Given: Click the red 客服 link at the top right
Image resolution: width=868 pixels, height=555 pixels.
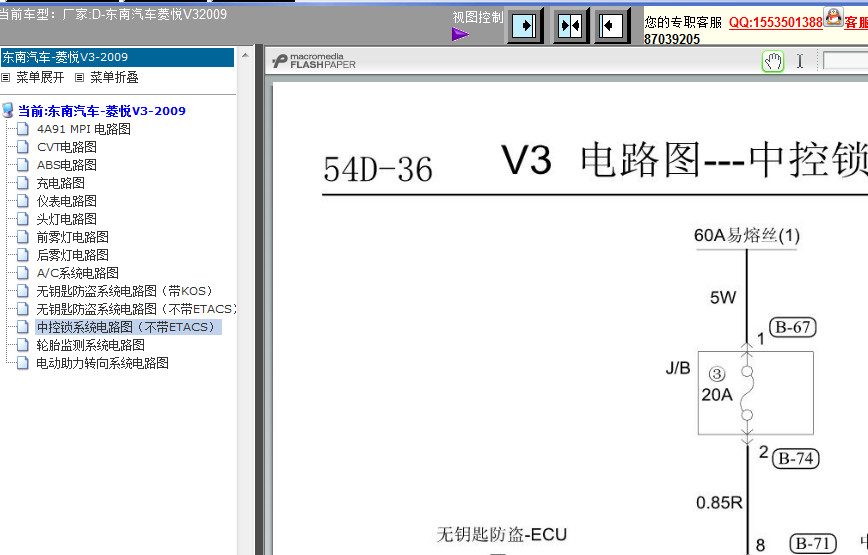Looking at the screenshot, I should point(856,22).
